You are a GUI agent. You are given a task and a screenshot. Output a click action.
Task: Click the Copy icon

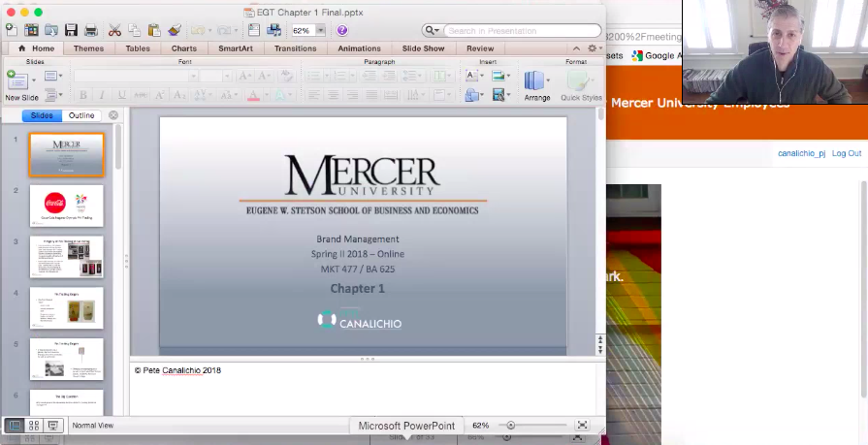point(135,30)
